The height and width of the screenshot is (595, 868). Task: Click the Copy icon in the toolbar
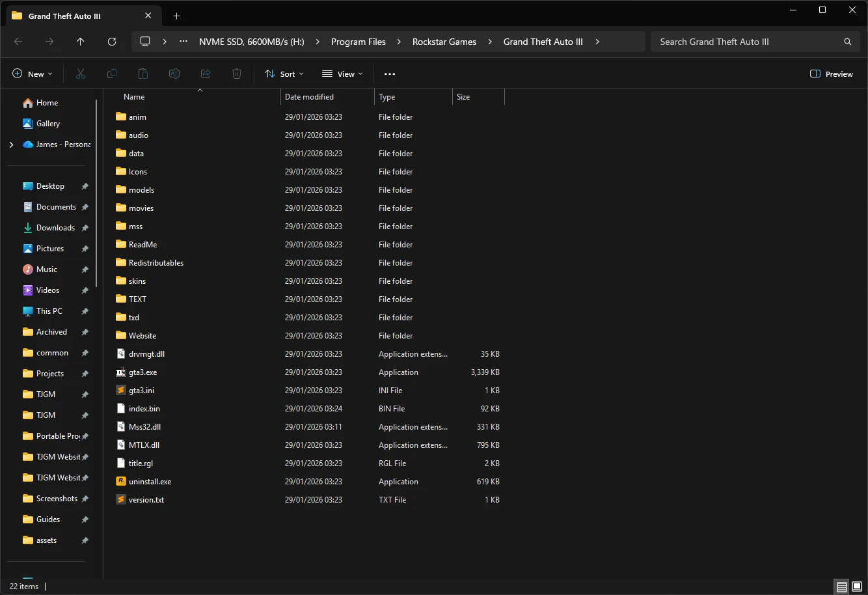[x=111, y=74]
